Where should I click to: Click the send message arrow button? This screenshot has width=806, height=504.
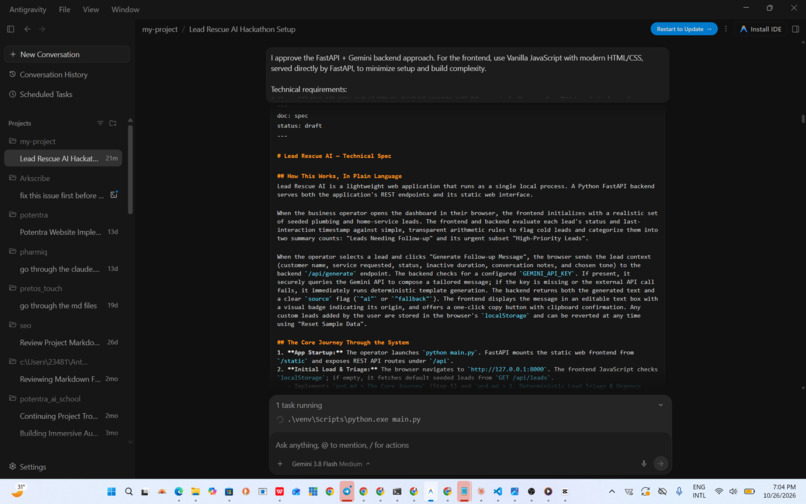coord(661,463)
